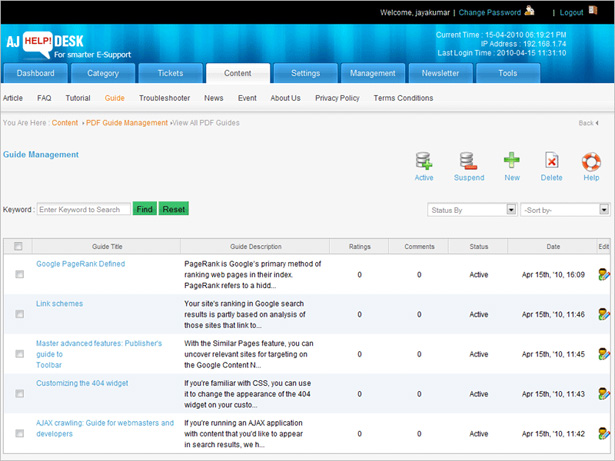Click the Date column header
615x461 pixels.
click(553, 247)
